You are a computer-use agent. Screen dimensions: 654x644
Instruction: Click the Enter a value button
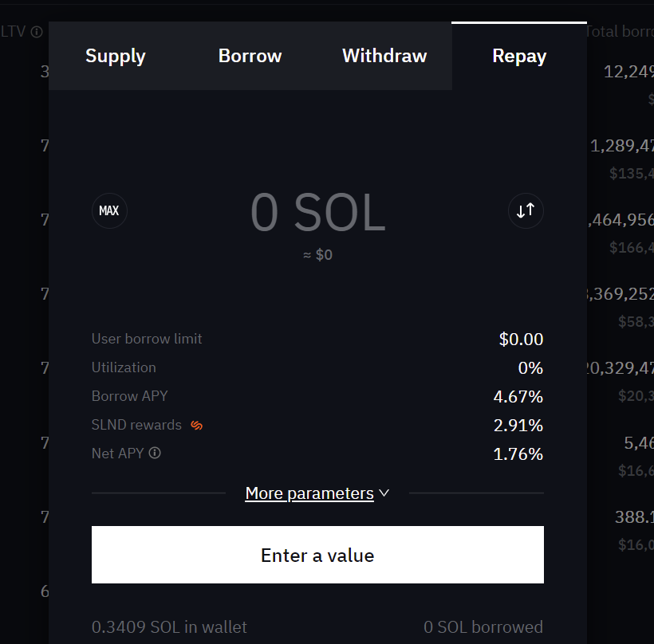[x=317, y=555]
